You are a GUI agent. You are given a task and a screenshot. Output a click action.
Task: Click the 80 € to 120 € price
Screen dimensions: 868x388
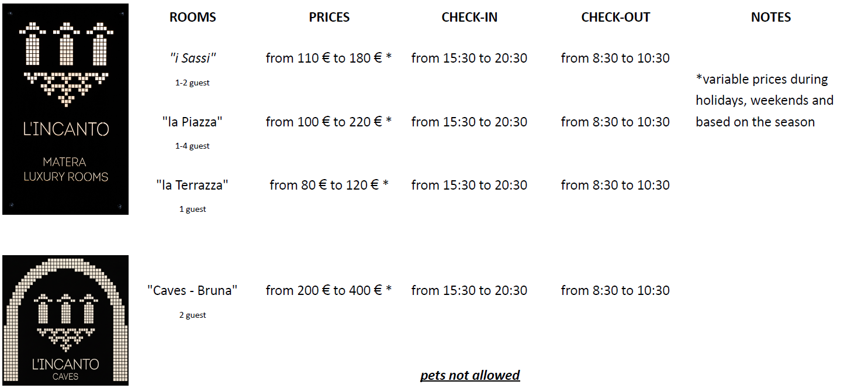pos(329,185)
